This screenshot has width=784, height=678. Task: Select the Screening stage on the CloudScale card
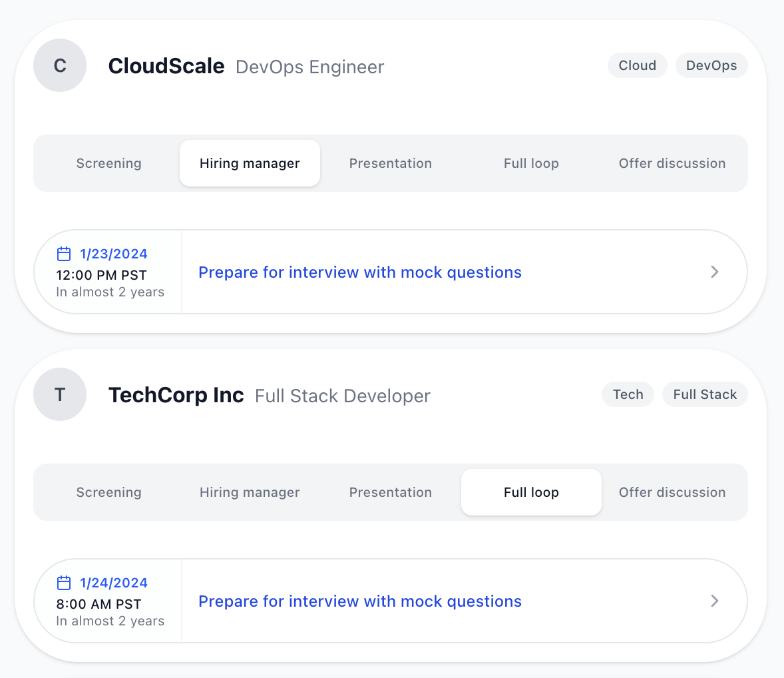(108, 163)
